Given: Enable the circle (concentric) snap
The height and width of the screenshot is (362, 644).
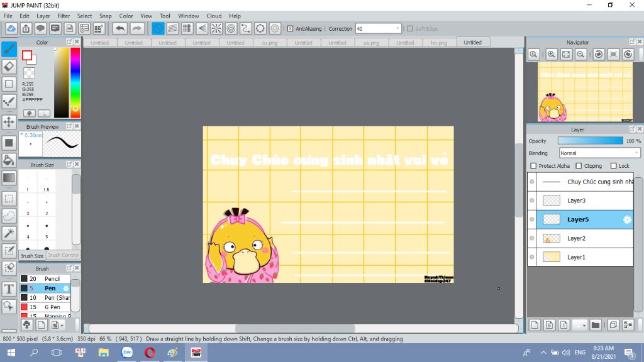Looking at the screenshot, I should point(231,28).
